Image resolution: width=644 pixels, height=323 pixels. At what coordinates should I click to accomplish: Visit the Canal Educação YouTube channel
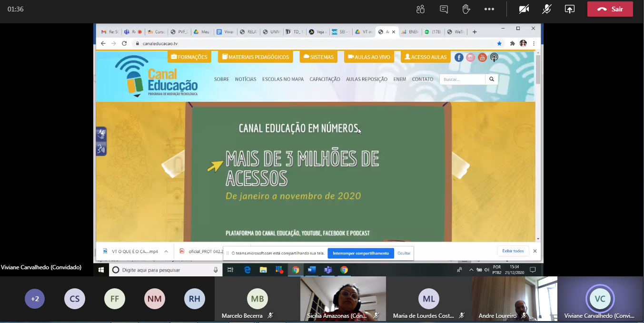482,58
